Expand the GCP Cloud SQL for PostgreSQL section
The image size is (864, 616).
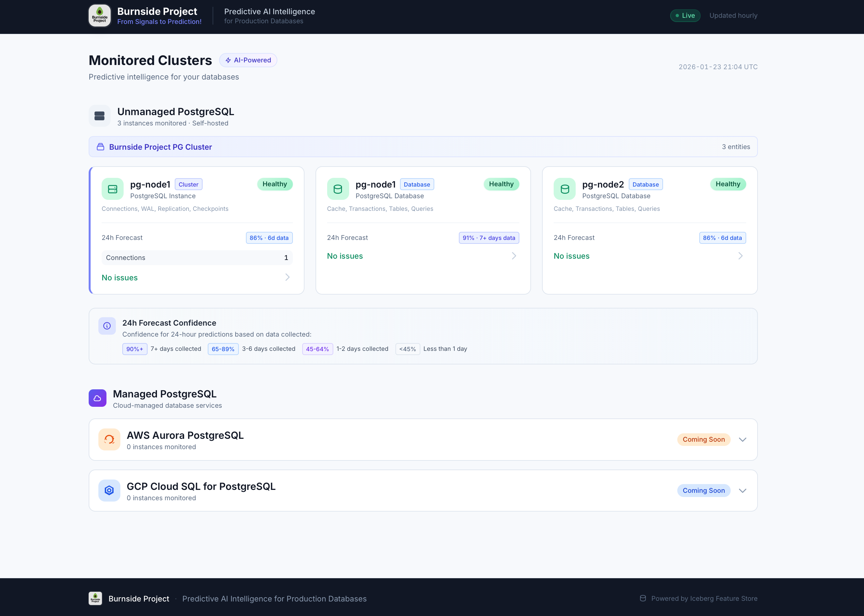coord(743,490)
